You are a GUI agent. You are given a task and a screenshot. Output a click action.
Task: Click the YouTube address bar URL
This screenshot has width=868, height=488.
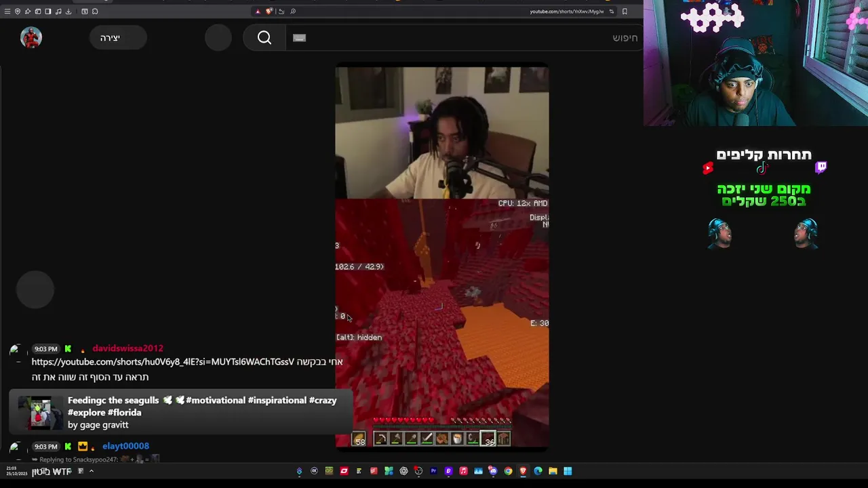point(566,12)
